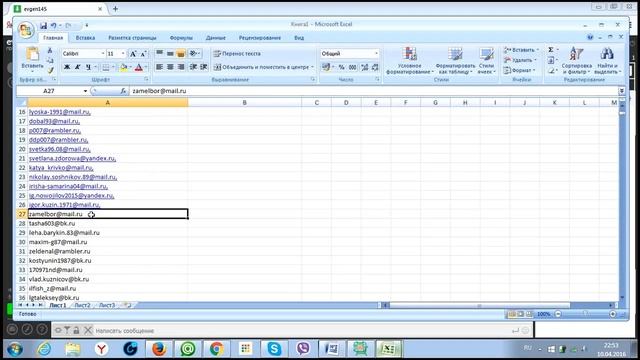Open the borders dropdown arrow
This screenshot has height=360, width=640.
coord(113,67)
